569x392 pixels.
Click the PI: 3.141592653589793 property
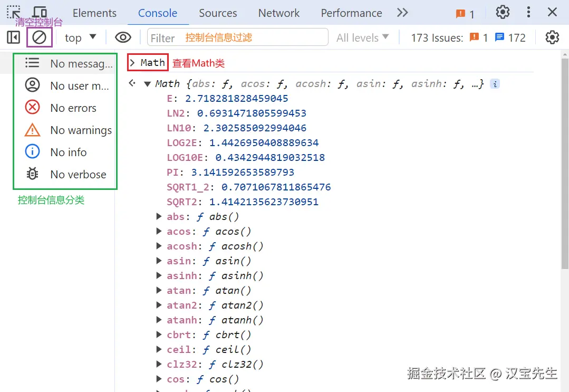[x=230, y=173]
